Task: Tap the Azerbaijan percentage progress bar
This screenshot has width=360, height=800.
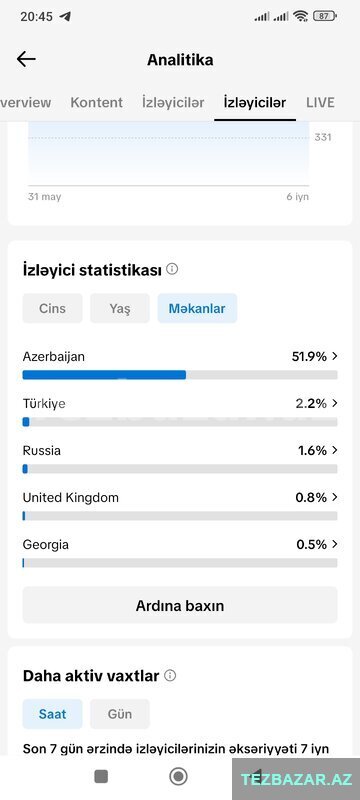Action: pyautogui.click(x=180, y=375)
